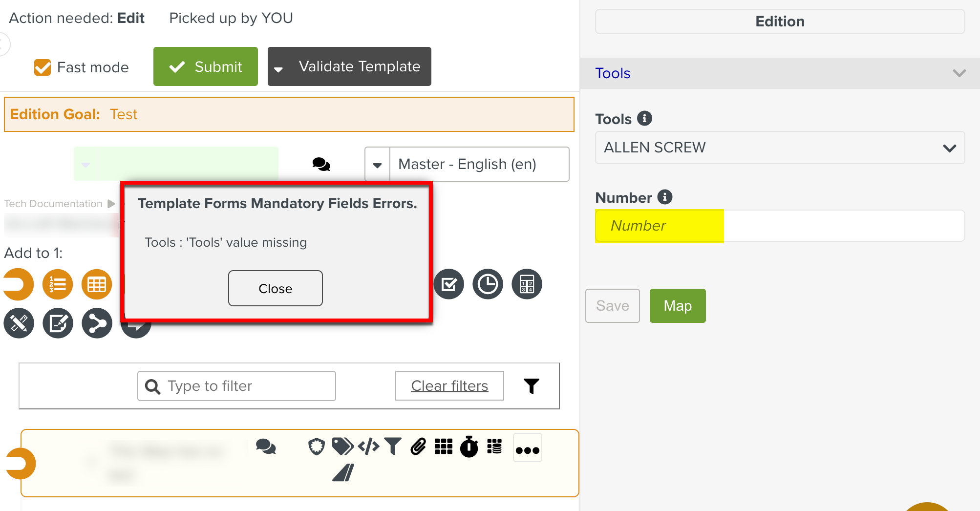The height and width of the screenshot is (511, 980).
Task: Click the pencil and ruler icon
Action: point(19,323)
